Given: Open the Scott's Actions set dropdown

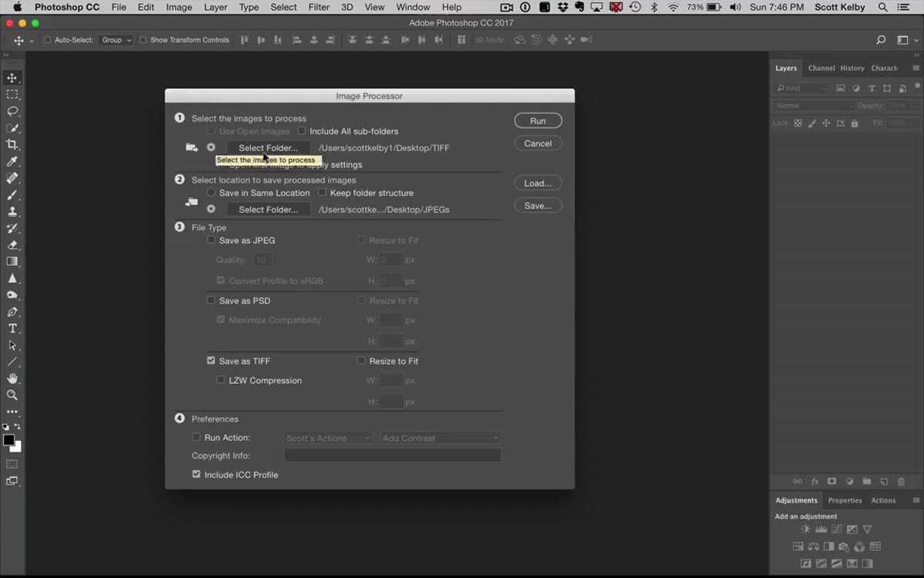Looking at the screenshot, I should coord(328,438).
